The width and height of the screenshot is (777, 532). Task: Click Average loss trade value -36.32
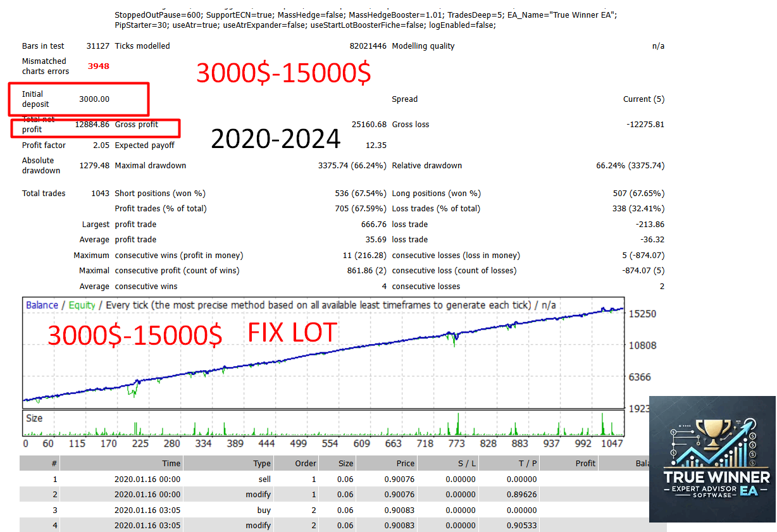pos(652,240)
